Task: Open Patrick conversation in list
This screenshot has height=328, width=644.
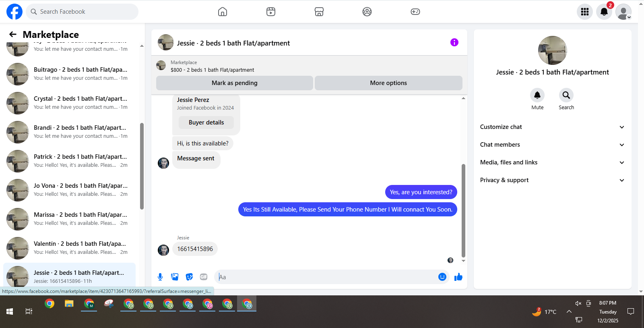Action: (69, 161)
